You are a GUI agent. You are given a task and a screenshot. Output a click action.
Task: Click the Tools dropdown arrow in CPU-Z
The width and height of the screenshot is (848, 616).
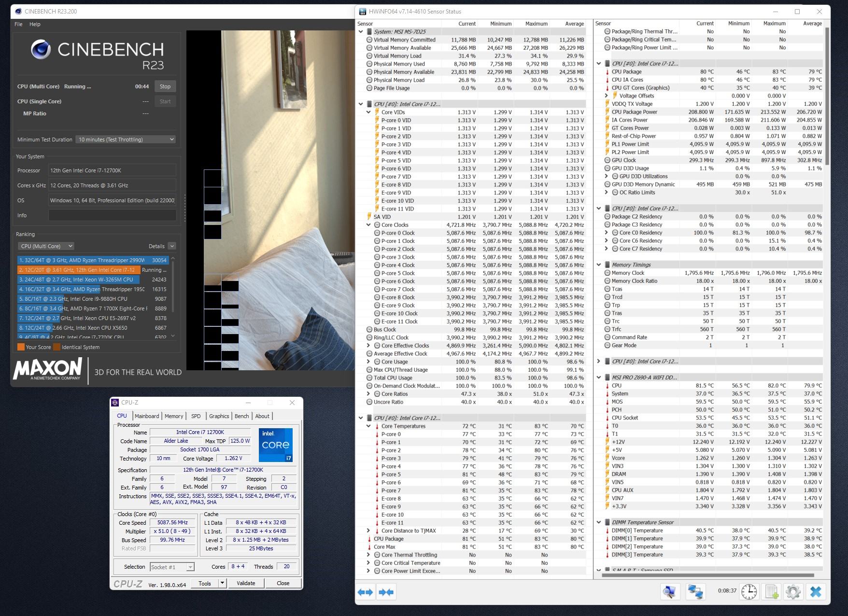pyautogui.click(x=222, y=583)
